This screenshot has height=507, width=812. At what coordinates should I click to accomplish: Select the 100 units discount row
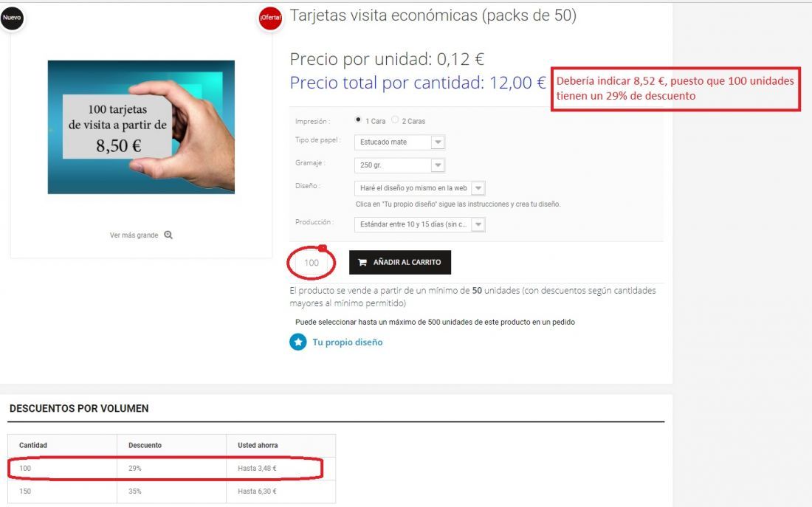(x=171, y=468)
